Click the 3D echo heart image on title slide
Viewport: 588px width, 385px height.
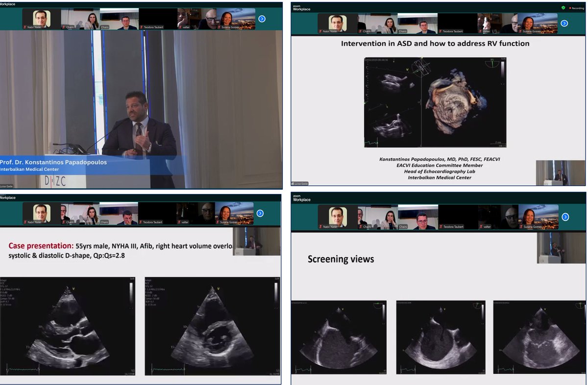pyautogui.click(x=435, y=102)
